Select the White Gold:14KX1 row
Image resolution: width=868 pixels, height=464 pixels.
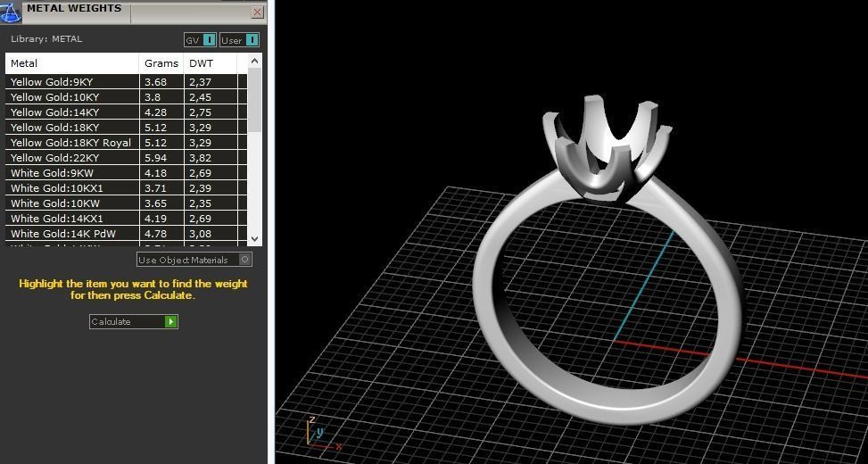point(126,218)
